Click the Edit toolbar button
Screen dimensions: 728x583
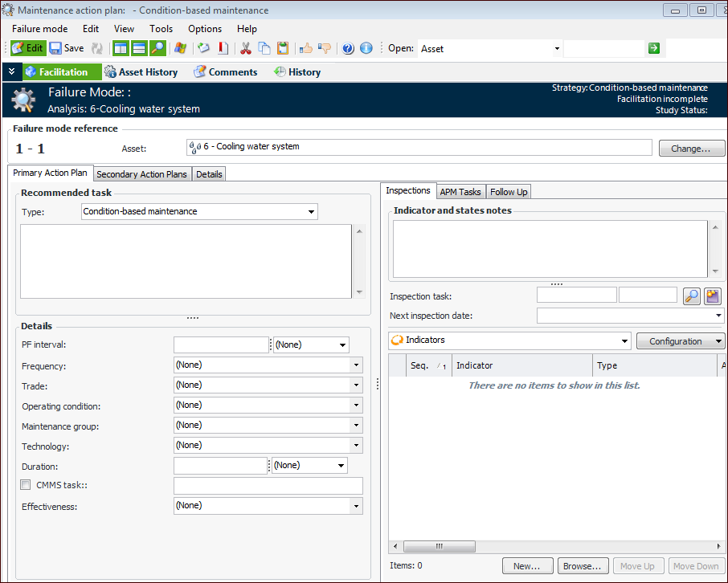pyautogui.click(x=27, y=48)
